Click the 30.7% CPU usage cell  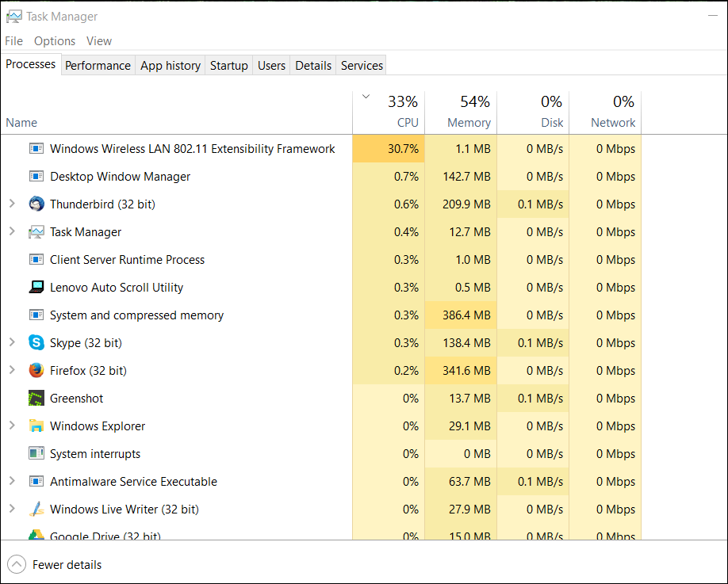[389, 148]
